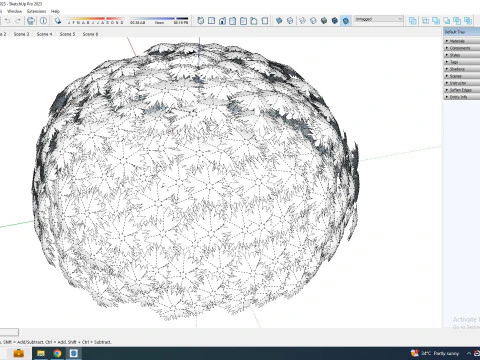Switch to Scene 3 tab
Screen dimensions: 480x360
(21, 34)
